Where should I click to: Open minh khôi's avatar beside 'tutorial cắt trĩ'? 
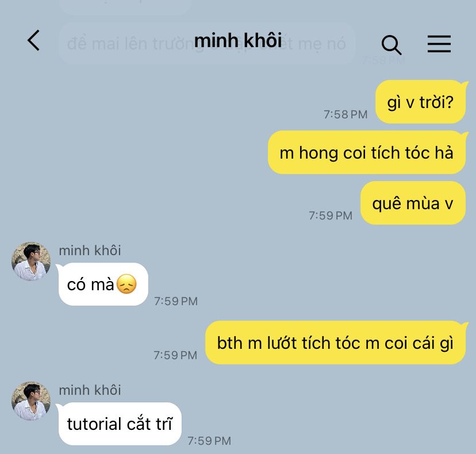click(31, 401)
